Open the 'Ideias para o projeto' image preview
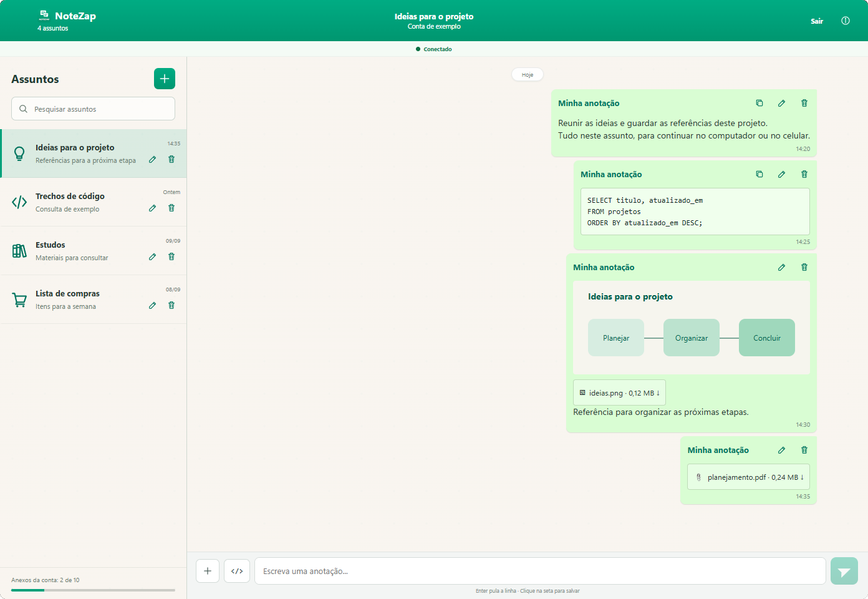 coord(692,328)
